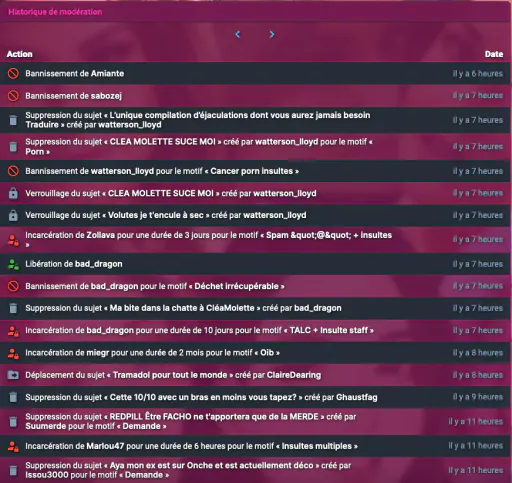Click date il y a 6 heures
512x483 pixels.
tap(478, 73)
